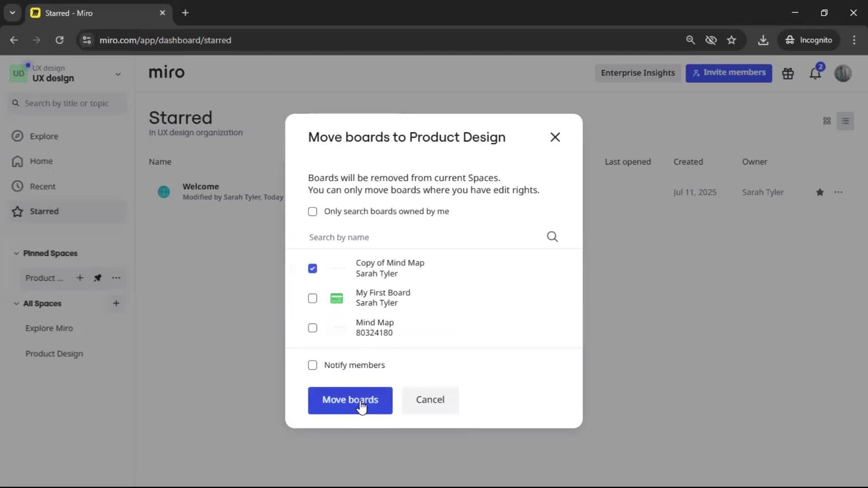Open notifications bell

[x=815, y=74]
